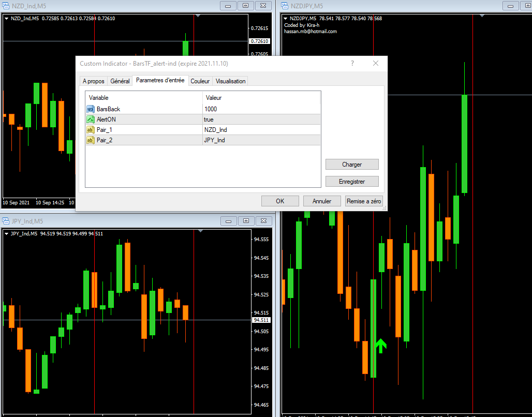Grab the chart shift triangle on NZD_Ind chart
The width and height of the screenshot is (532, 417).
198,16
